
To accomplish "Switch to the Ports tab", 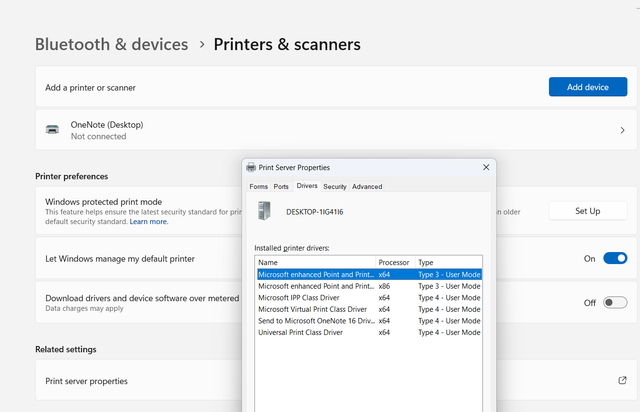I will point(281,187).
